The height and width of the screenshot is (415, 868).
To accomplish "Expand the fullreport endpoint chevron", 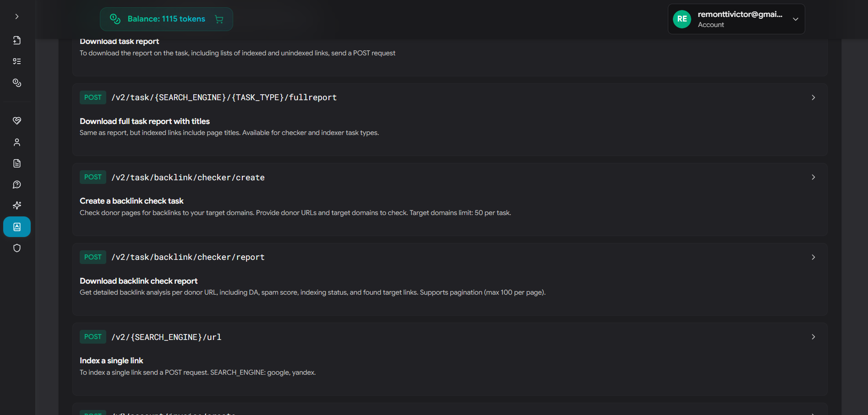I will click(x=813, y=97).
